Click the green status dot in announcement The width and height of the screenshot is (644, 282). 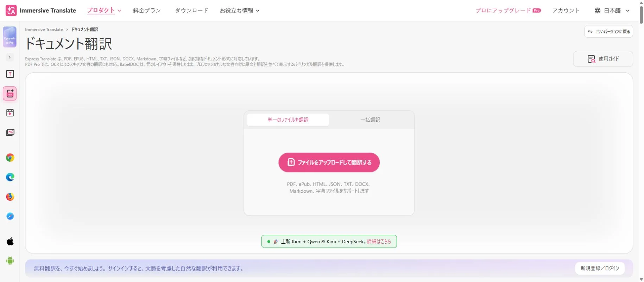(x=269, y=242)
